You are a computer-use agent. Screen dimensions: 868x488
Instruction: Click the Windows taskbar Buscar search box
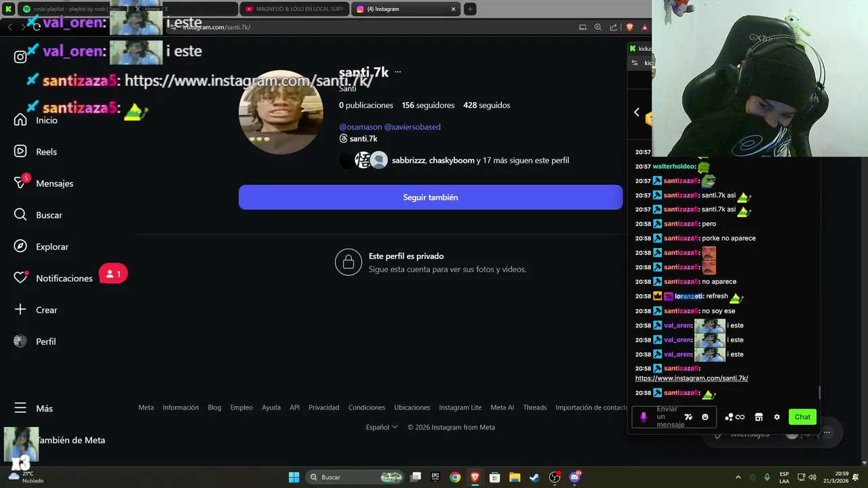[355, 477]
